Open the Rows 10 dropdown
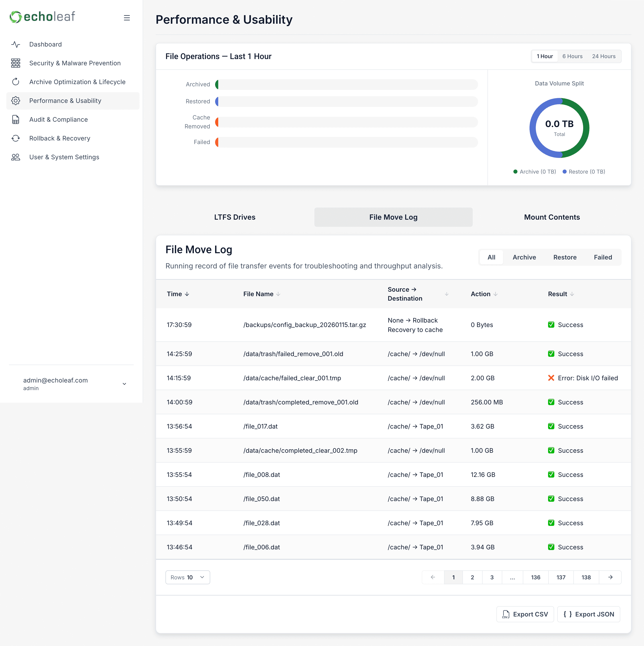The width and height of the screenshot is (644, 646). point(187,577)
